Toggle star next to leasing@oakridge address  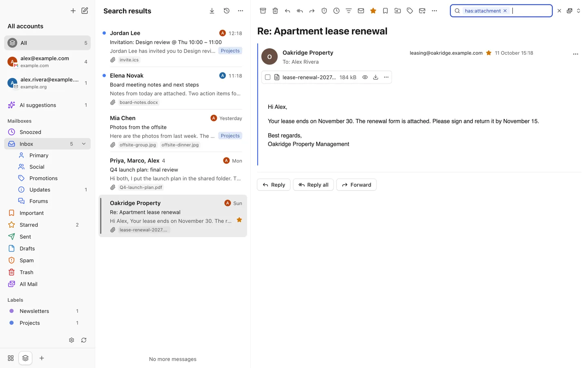[x=489, y=53]
